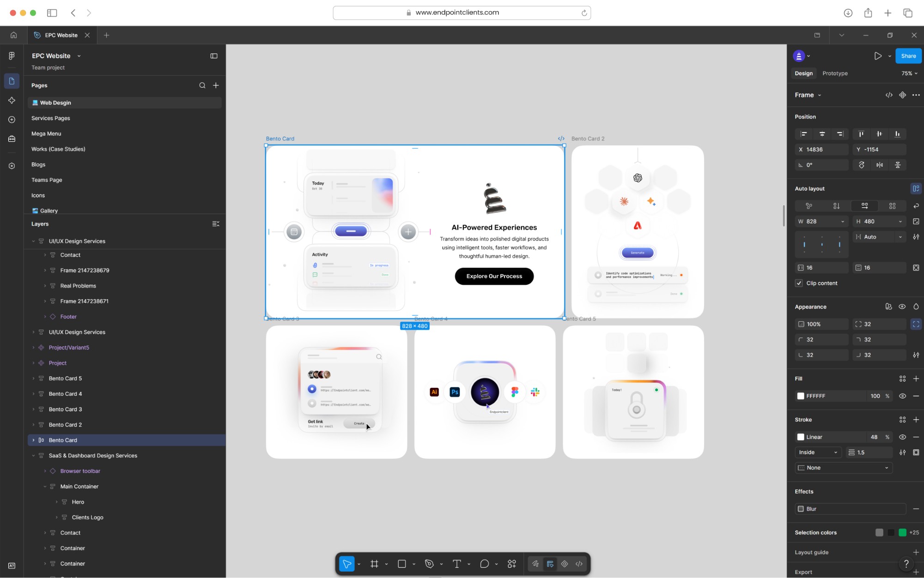Toggle the left sidebar panel icon
This screenshot has height=578, width=924.
[214, 56]
